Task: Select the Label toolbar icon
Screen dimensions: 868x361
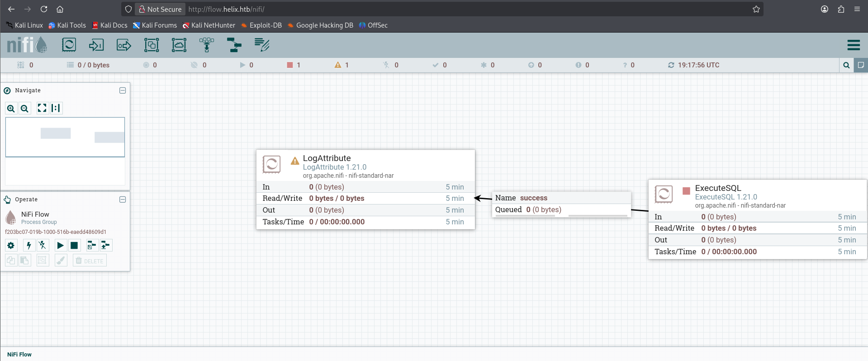Action: coord(262,45)
